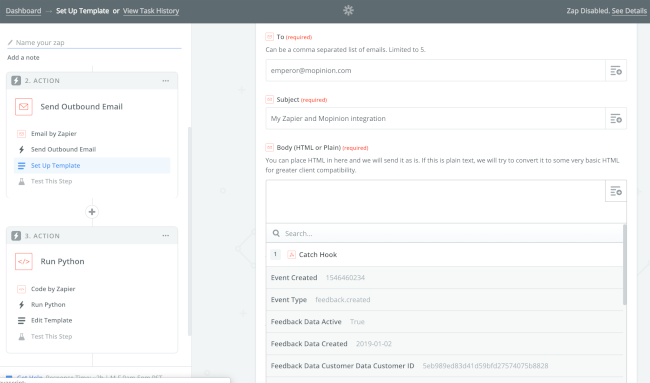Click the Run Python code icon
Screen dimensions: 650x383
coord(24,262)
